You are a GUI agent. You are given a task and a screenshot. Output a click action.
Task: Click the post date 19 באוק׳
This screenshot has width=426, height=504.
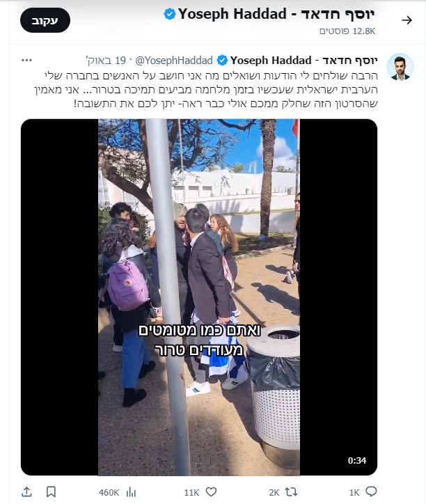(x=106, y=60)
